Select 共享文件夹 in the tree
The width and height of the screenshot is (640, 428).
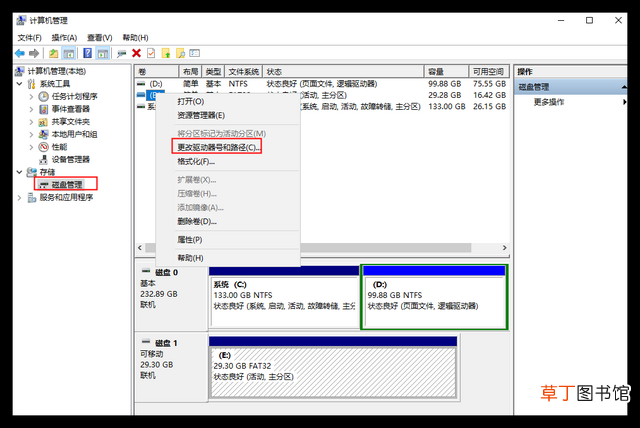tap(71, 122)
